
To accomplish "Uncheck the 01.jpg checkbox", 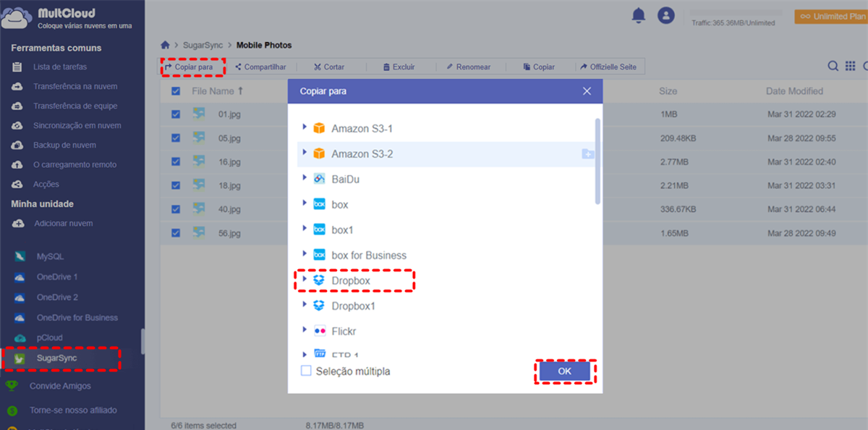I will (x=176, y=114).
